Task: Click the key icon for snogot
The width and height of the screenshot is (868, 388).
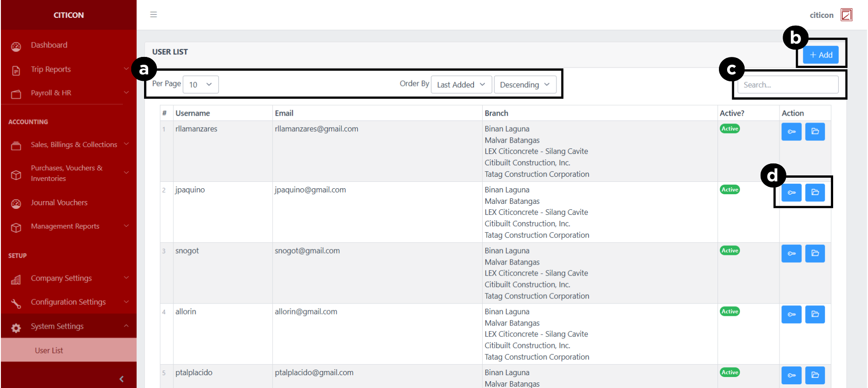Action: point(791,253)
